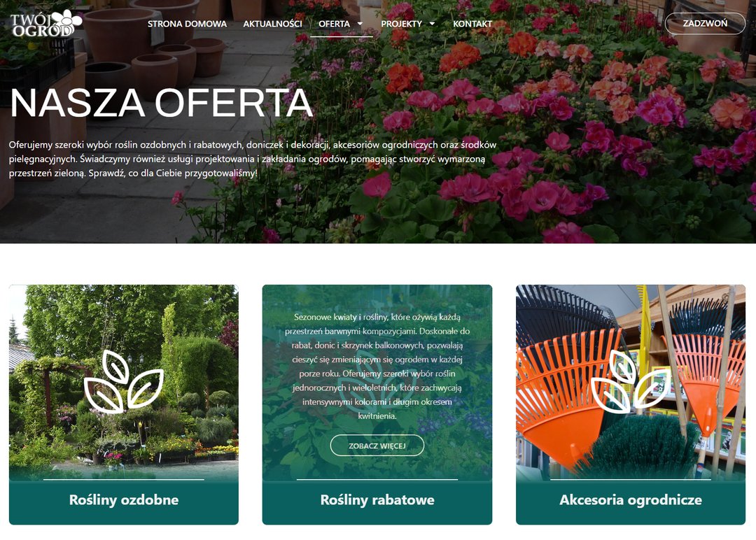Select the Projekty menu item
The image size is (756, 540).
[x=402, y=24]
